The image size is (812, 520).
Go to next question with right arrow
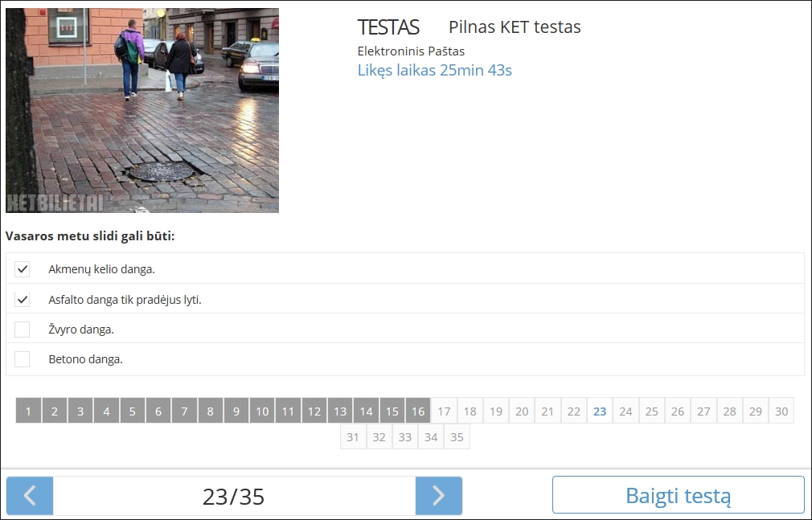click(x=438, y=496)
